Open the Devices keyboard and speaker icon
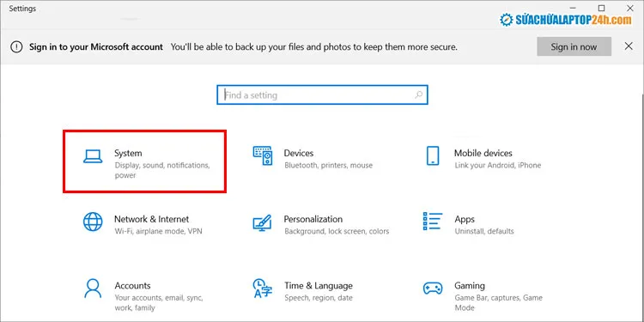 (262, 156)
